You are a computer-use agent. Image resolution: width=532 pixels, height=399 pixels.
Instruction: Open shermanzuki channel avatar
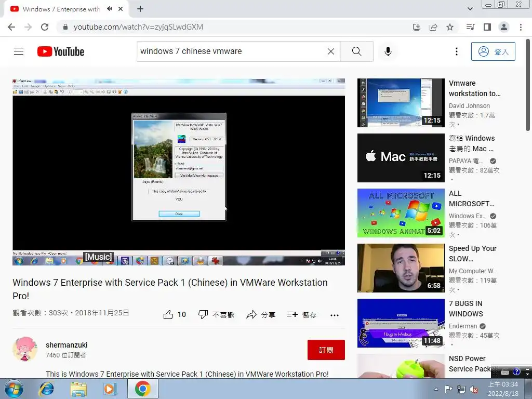click(25, 349)
